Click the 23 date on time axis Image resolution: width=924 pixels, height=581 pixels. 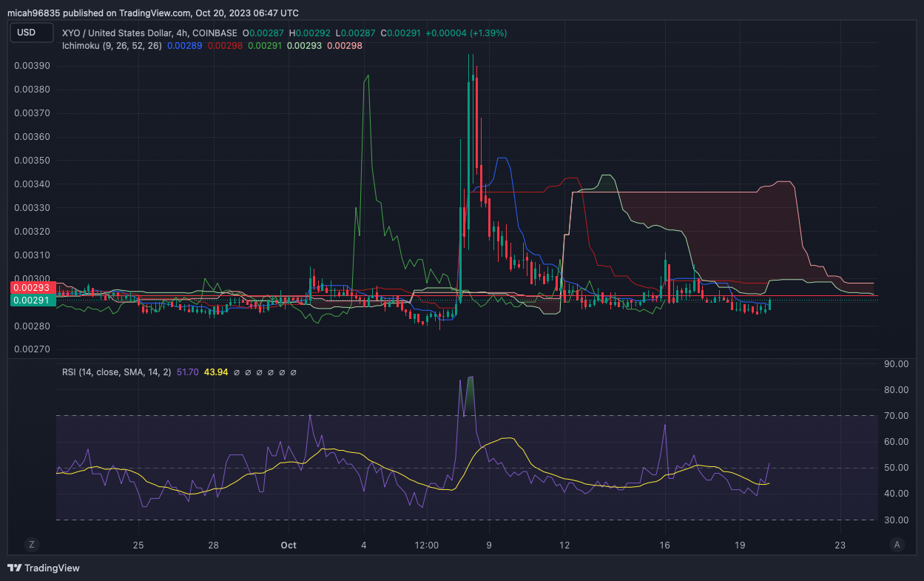840,545
